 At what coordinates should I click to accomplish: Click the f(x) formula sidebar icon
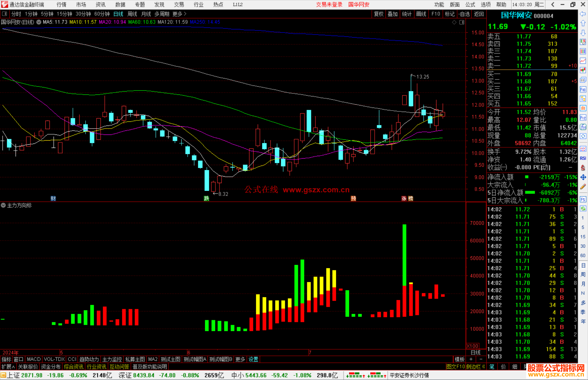click(583, 127)
